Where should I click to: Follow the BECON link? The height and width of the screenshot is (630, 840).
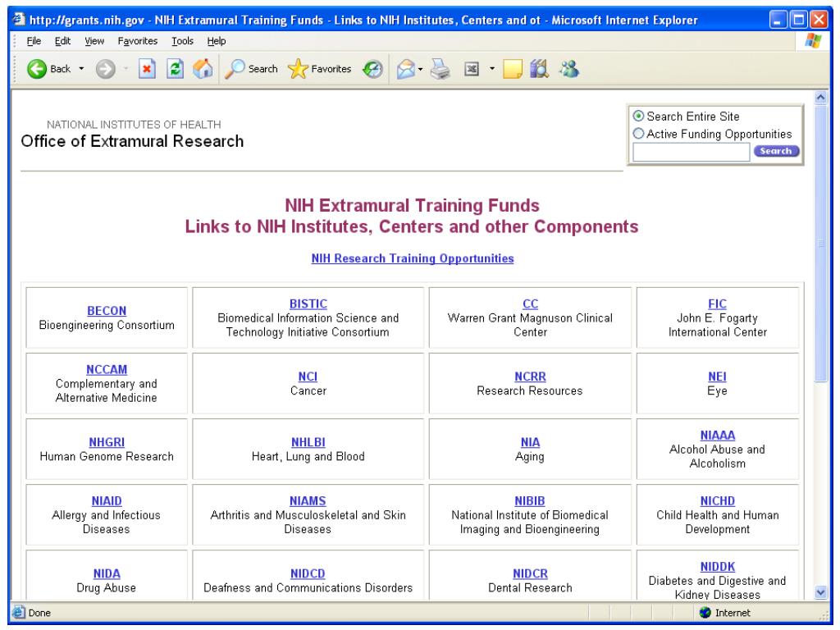107,311
